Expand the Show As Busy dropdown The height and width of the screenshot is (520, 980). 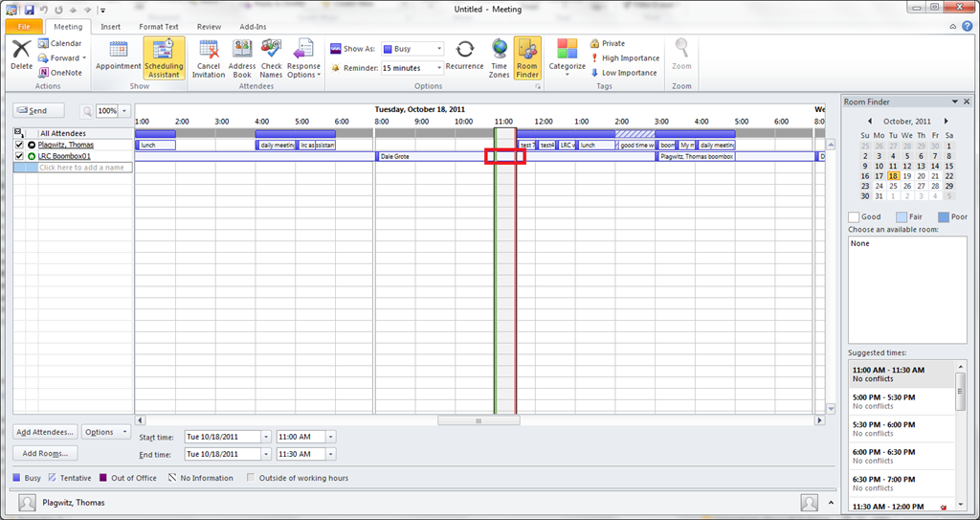coord(439,49)
